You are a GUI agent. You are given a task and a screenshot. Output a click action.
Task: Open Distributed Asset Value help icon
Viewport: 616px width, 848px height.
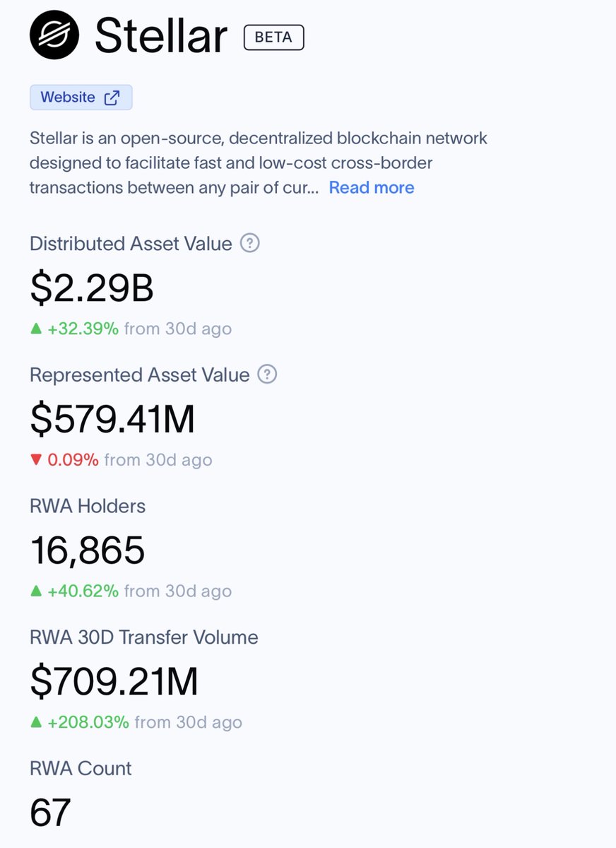(x=250, y=244)
